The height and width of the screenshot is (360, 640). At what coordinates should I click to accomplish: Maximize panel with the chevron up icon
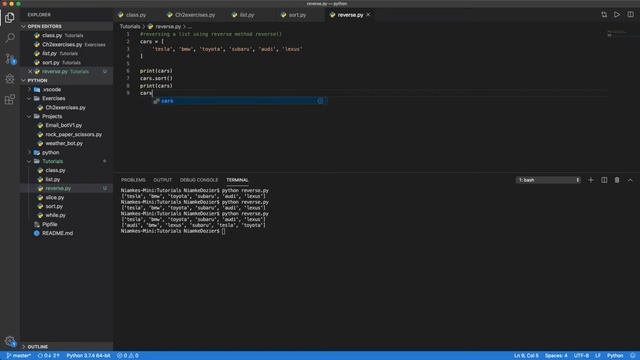pos(630,180)
